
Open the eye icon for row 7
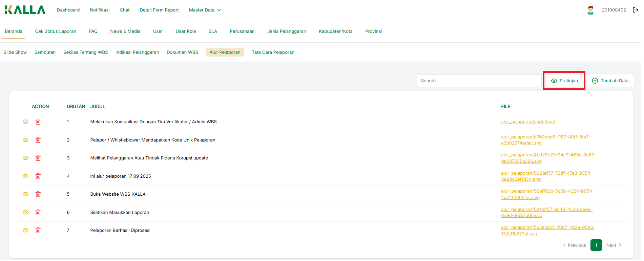point(25,231)
